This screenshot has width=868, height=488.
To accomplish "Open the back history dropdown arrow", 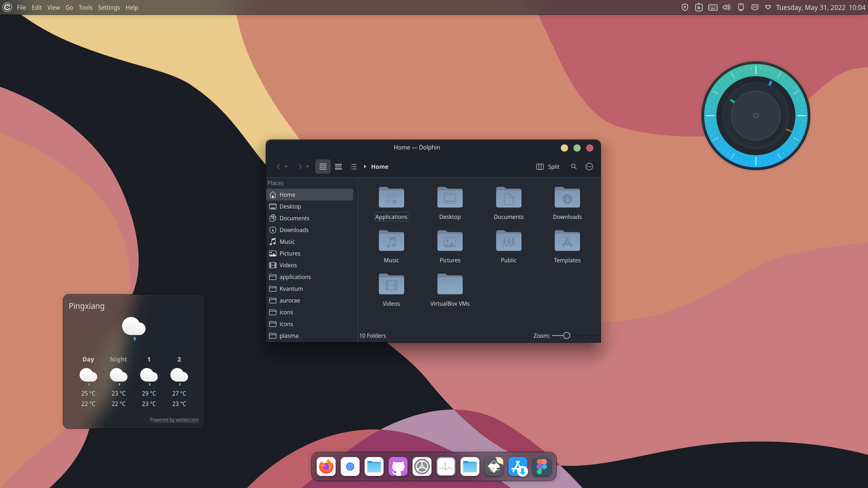I will click(x=286, y=167).
